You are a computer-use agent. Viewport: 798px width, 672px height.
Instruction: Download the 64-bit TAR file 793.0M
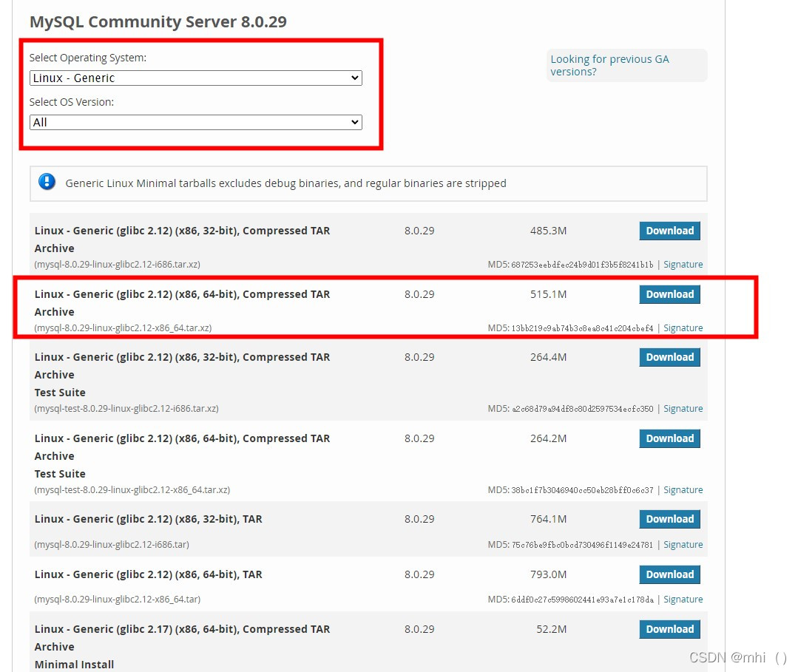[670, 574]
